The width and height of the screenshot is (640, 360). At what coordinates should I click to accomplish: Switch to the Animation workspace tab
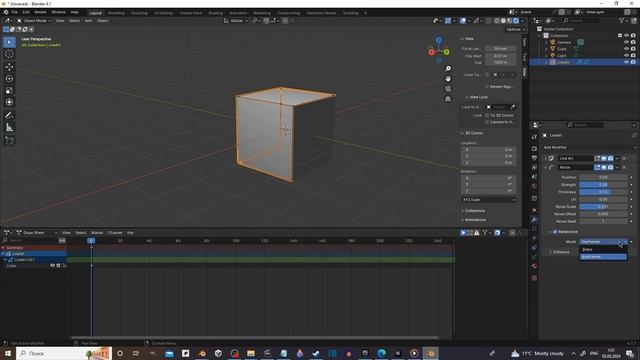(x=238, y=13)
